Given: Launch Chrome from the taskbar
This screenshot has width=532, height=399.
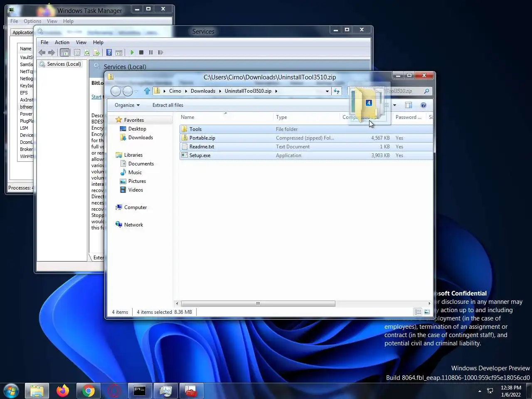Looking at the screenshot, I should (88, 391).
